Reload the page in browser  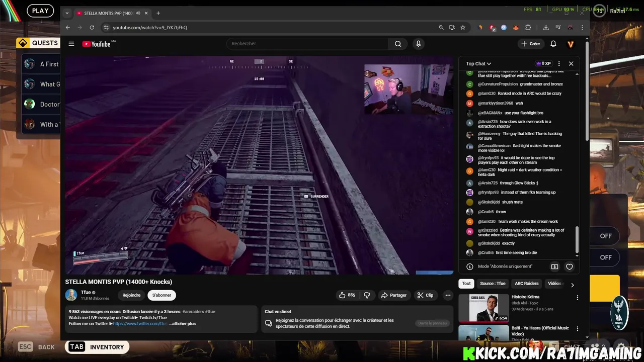92,28
